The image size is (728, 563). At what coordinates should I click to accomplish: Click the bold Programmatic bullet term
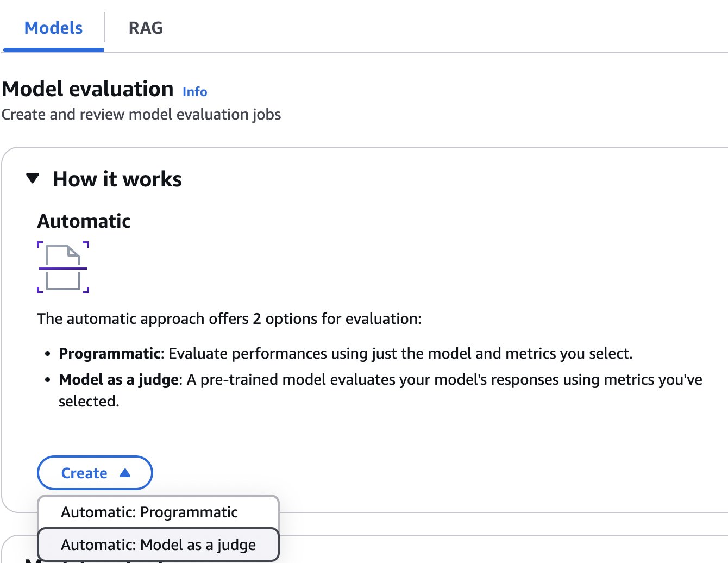click(110, 354)
